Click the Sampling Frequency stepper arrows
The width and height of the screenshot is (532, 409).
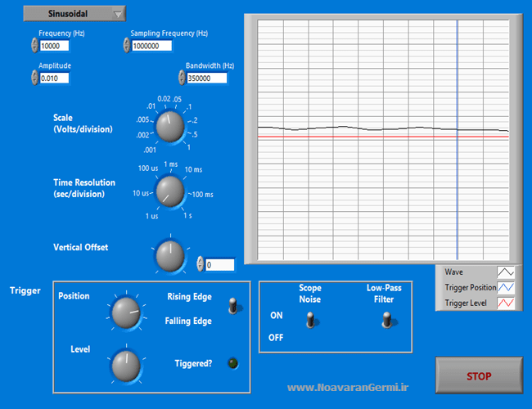pos(127,46)
